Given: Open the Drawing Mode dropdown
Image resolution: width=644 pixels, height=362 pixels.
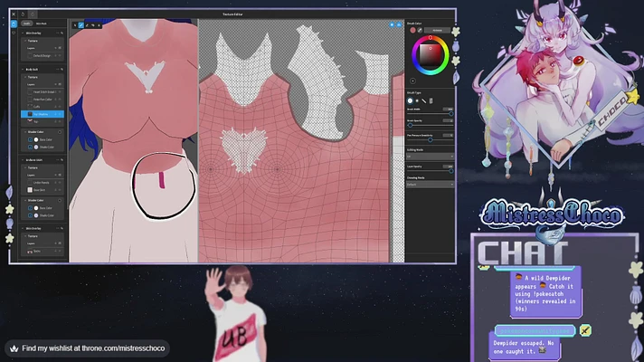Looking at the screenshot, I should click(x=430, y=185).
